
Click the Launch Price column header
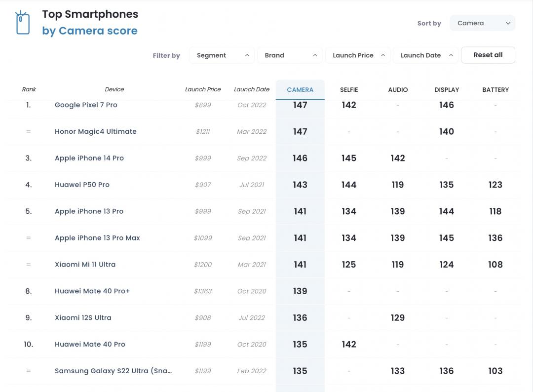[203, 89]
